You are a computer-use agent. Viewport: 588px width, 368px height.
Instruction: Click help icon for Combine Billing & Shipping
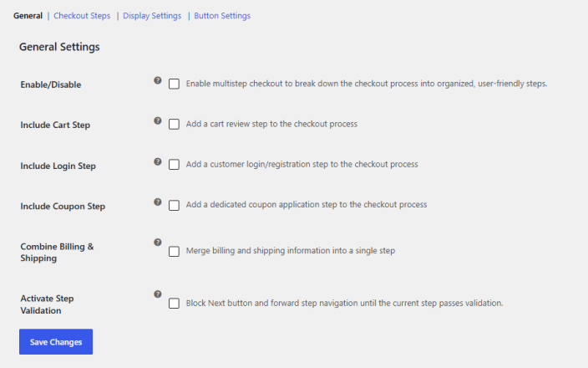point(158,243)
